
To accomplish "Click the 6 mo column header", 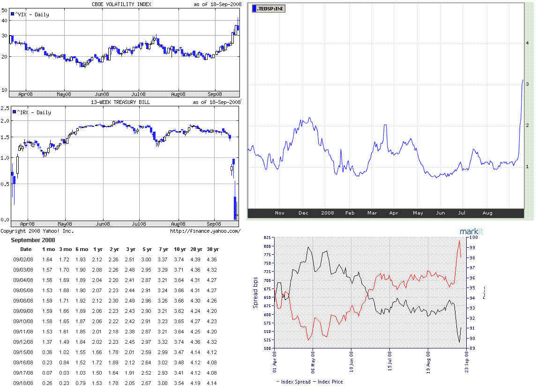I will click(82, 249).
